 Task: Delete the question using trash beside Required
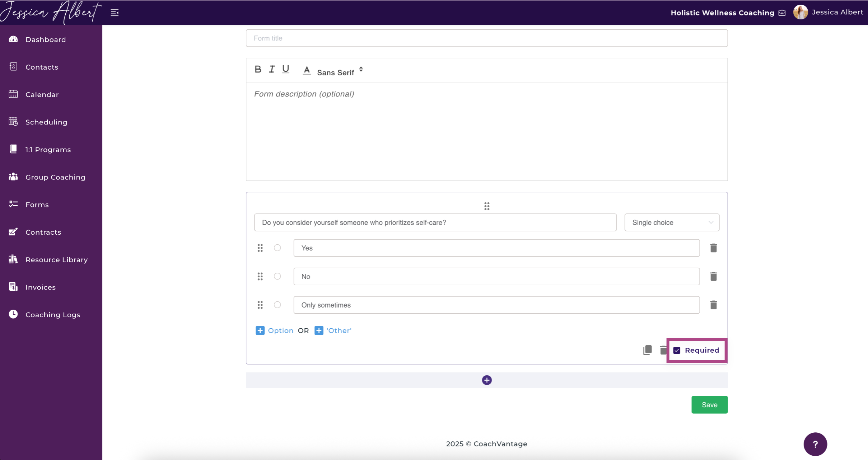point(663,350)
